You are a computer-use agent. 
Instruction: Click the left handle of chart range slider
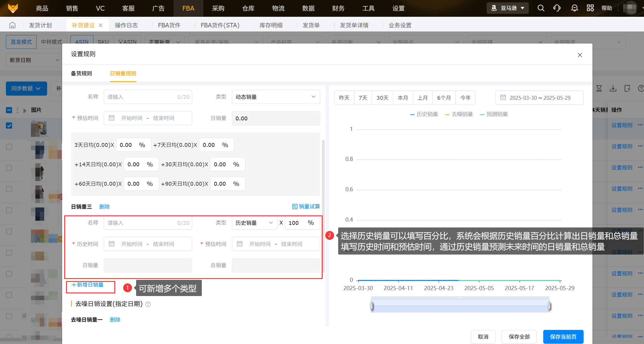[372, 306]
